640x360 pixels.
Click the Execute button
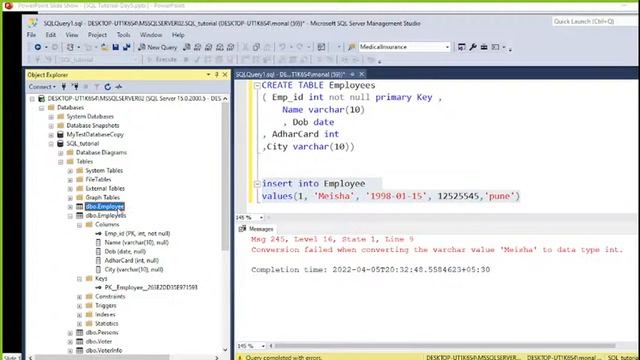click(x=162, y=60)
